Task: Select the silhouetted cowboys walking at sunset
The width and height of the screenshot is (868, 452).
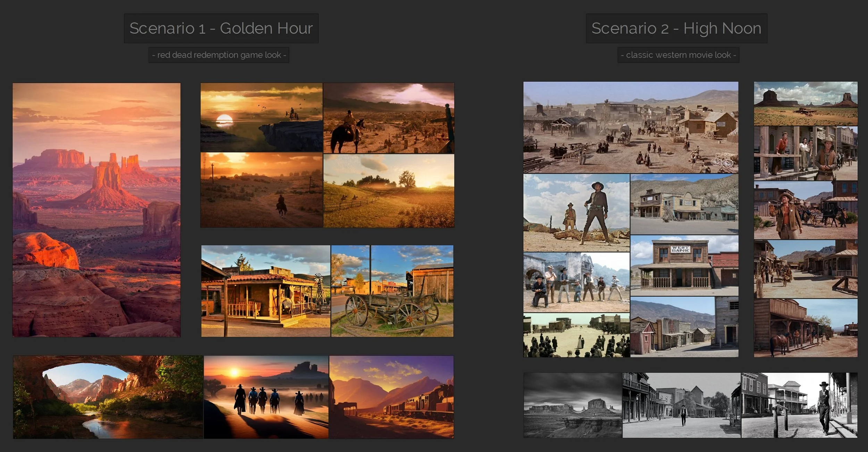Action: pos(266,396)
